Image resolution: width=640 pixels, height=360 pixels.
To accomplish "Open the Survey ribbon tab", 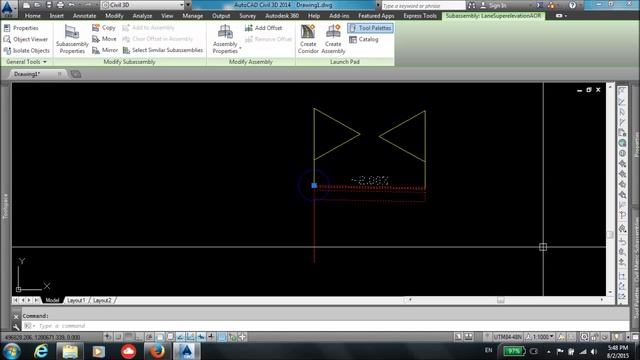I will point(248,16).
